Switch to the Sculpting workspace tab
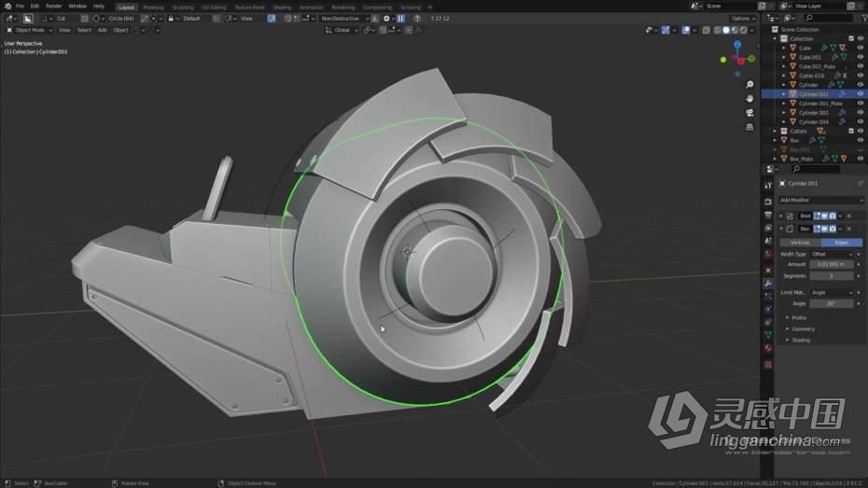 click(x=183, y=7)
